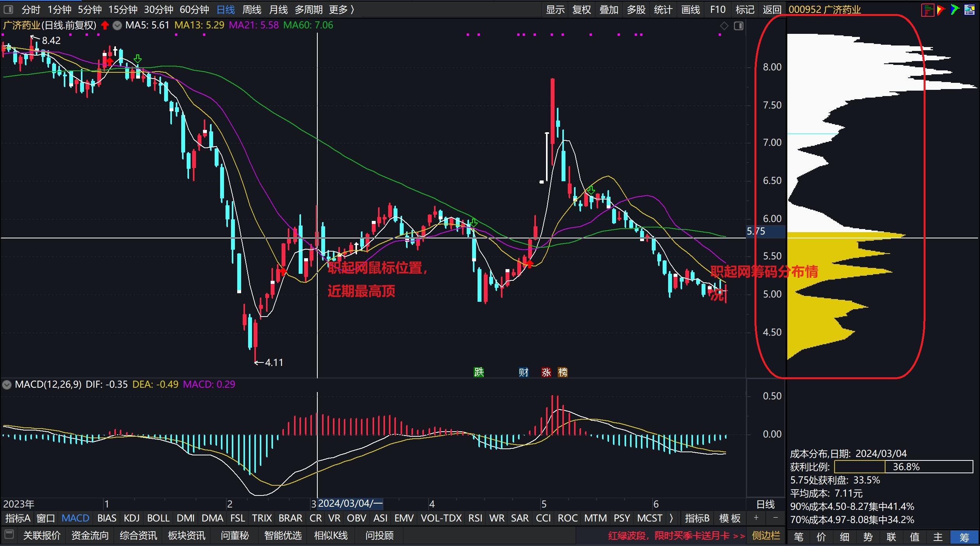Click the diamond icon above the price axis
This screenshot has width=980, height=546.
tap(724, 26)
